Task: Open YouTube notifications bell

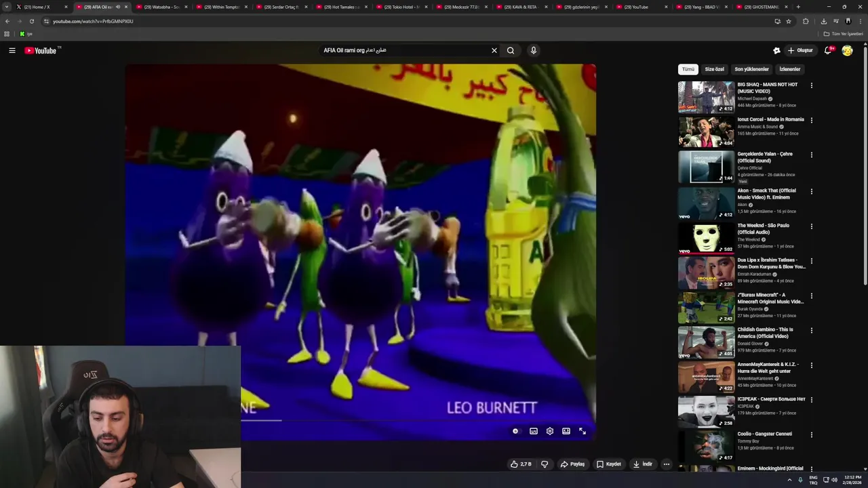Action: pyautogui.click(x=828, y=50)
